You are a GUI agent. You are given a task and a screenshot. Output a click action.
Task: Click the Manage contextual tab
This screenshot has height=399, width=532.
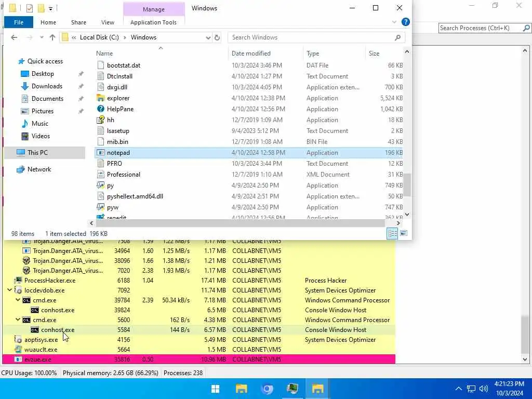154,9
